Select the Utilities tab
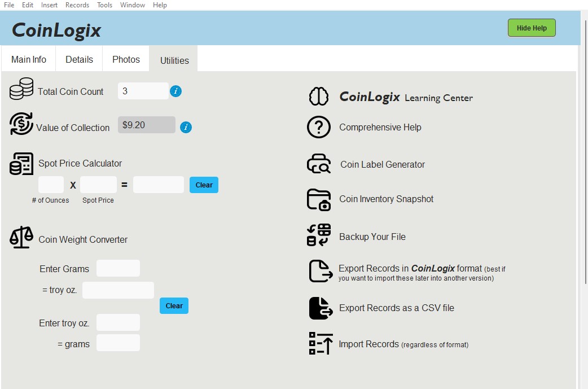 tap(174, 60)
